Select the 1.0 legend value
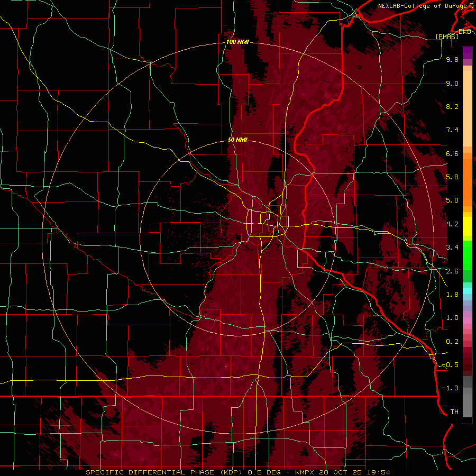 pos(452,318)
